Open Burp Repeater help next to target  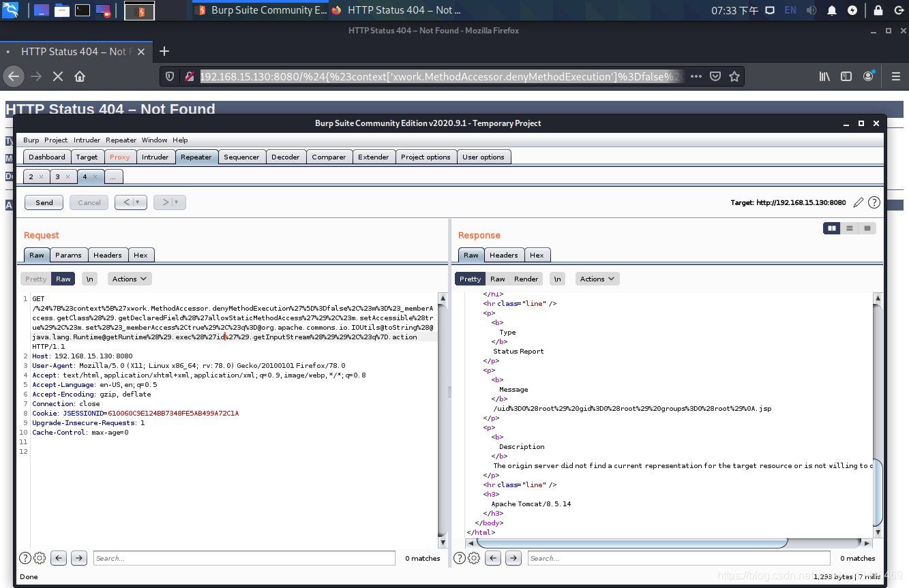click(x=874, y=202)
